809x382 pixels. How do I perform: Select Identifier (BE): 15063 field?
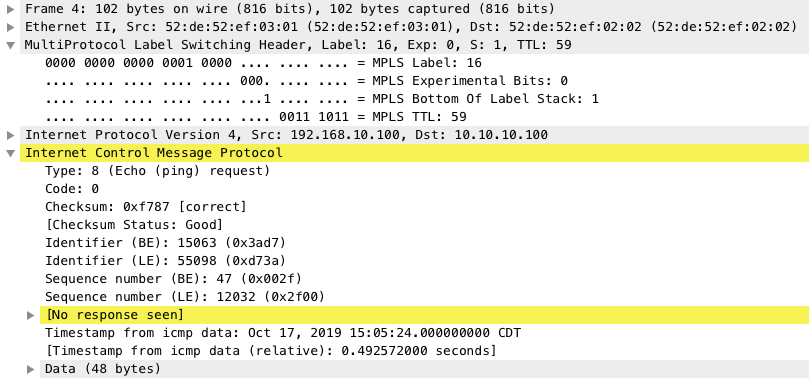[x=165, y=243]
